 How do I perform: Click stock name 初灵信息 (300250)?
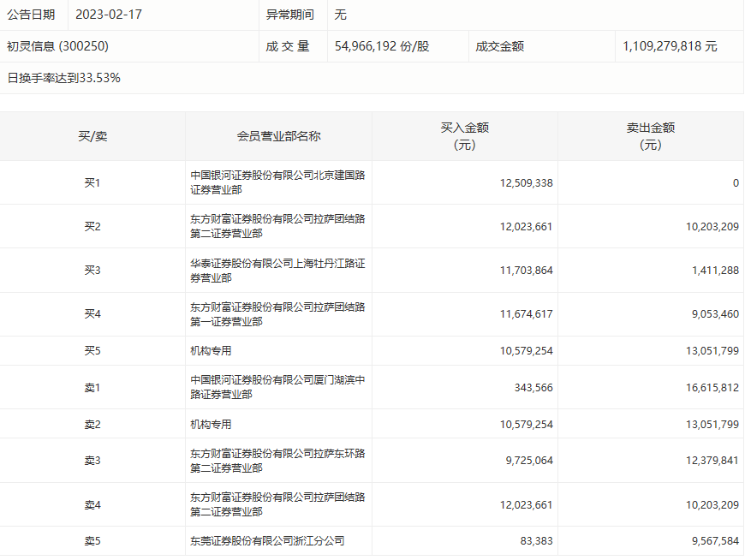pyautogui.click(x=57, y=46)
